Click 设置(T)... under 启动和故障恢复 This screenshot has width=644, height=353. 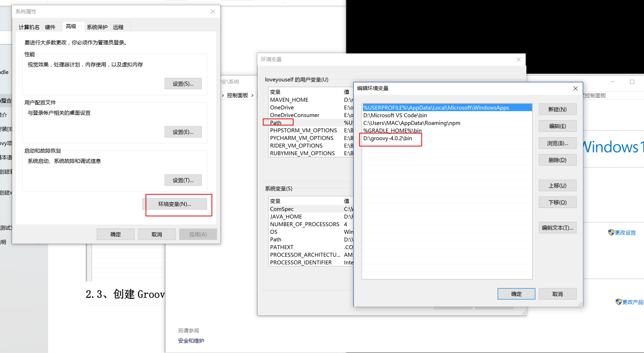pos(183,180)
